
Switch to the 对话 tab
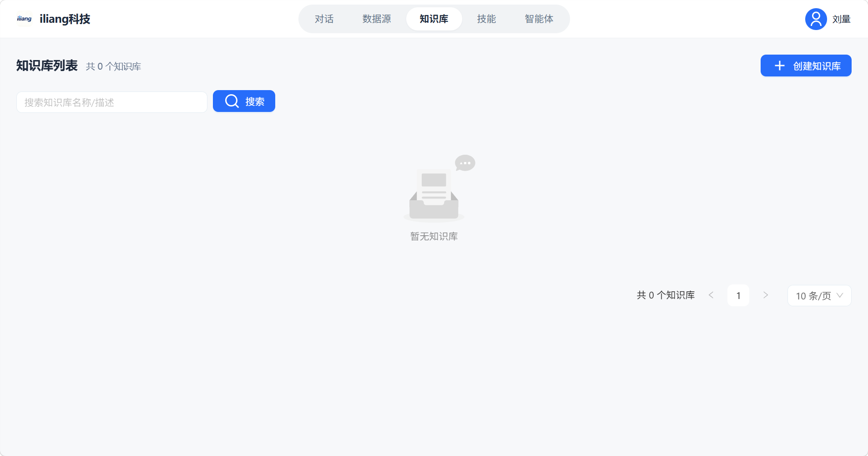[x=324, y=19]
